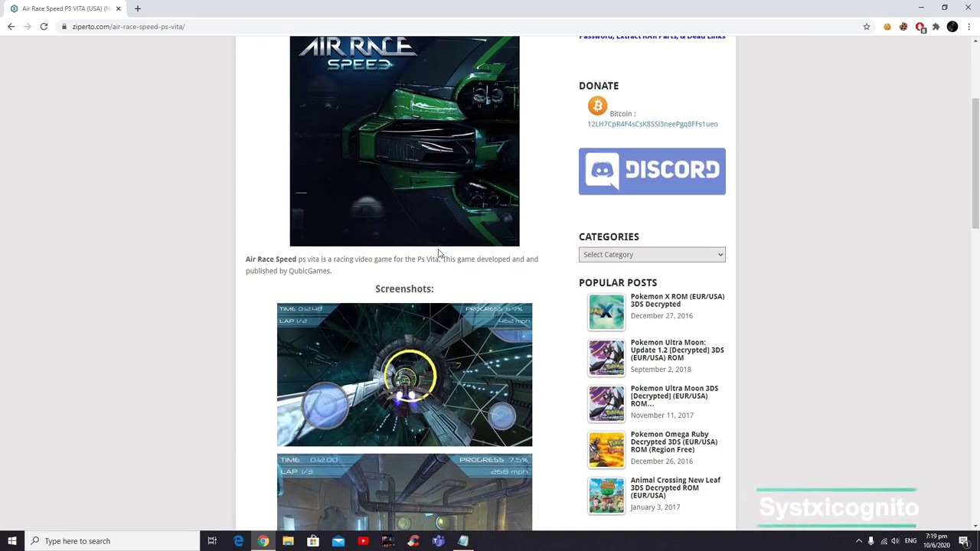Open the second screenshot showing Lap 1/3

point(404,492)
